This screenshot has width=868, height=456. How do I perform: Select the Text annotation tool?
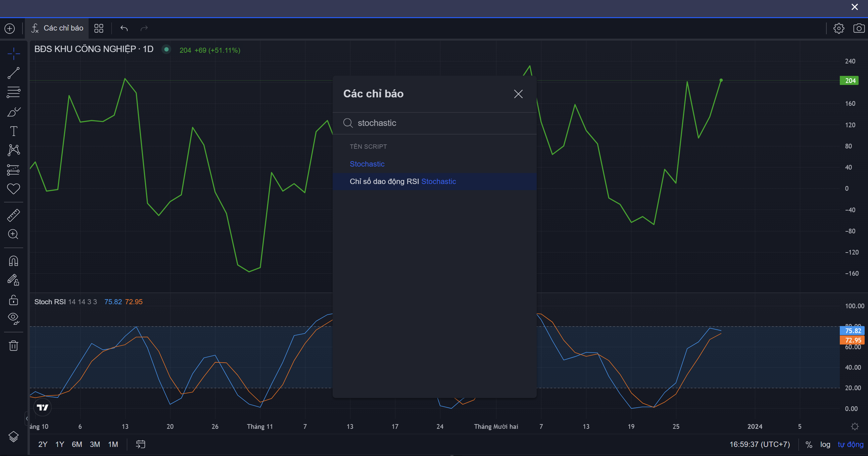click(13, 131)
